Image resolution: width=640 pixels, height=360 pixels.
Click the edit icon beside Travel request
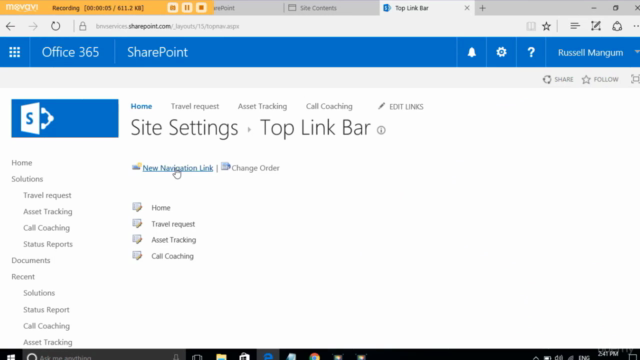[x=137, y=224]
